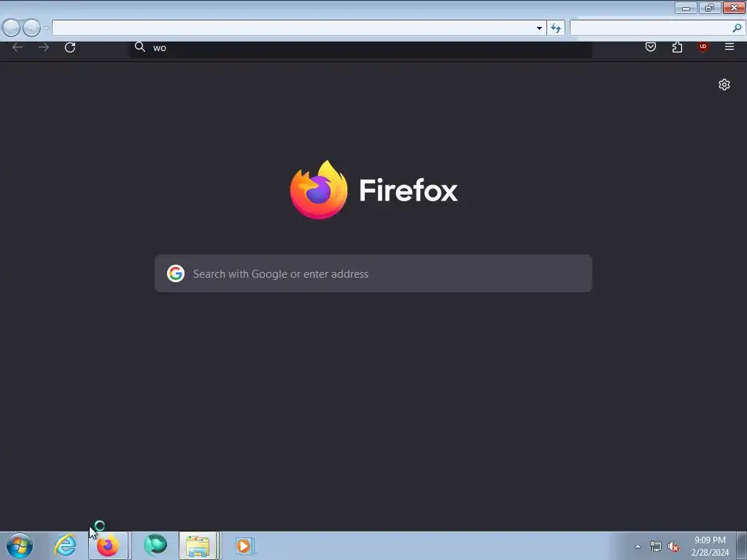Viewport: 747px width, 560px height.
Task: Click the refresh arrows button beside address bar
Action: click(556, 28)
